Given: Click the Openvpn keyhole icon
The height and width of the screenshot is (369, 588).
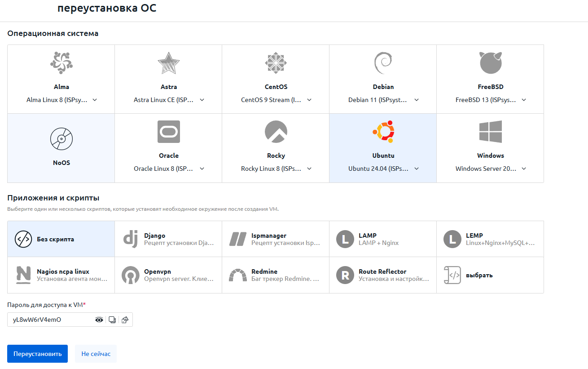Looking at the screenshot, I should pos(131,275).
